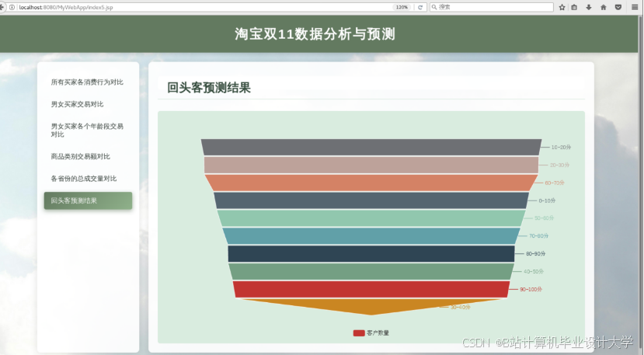644x355 pixels.
Task: Click the light green 50-60分 funnel segment
Action: 371,218
